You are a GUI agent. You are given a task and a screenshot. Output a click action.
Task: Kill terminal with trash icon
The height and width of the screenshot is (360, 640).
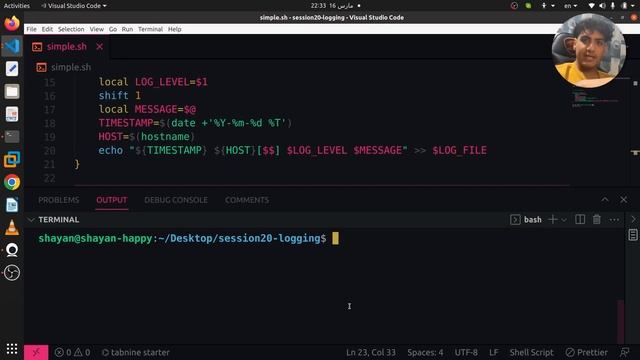597,220
